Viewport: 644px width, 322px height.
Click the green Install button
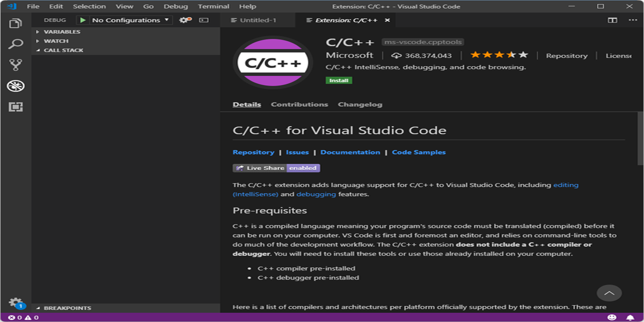tap(339, 80)
